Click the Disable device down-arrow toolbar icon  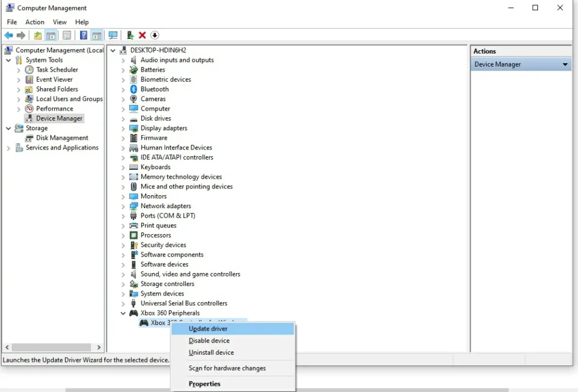click(155, 35)
